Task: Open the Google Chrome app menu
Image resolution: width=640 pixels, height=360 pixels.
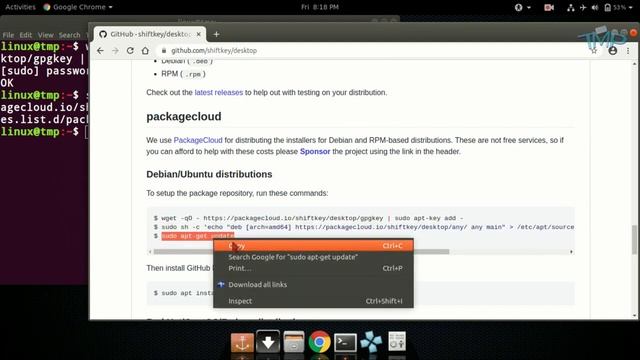Action: pyautogui.click(x=78, y=7)
